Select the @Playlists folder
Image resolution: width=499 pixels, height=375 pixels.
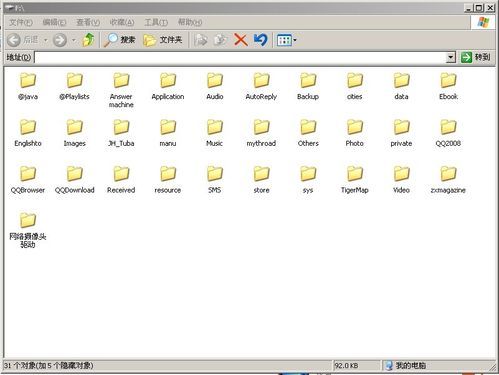pyautogui.click(x=74, y=86)
